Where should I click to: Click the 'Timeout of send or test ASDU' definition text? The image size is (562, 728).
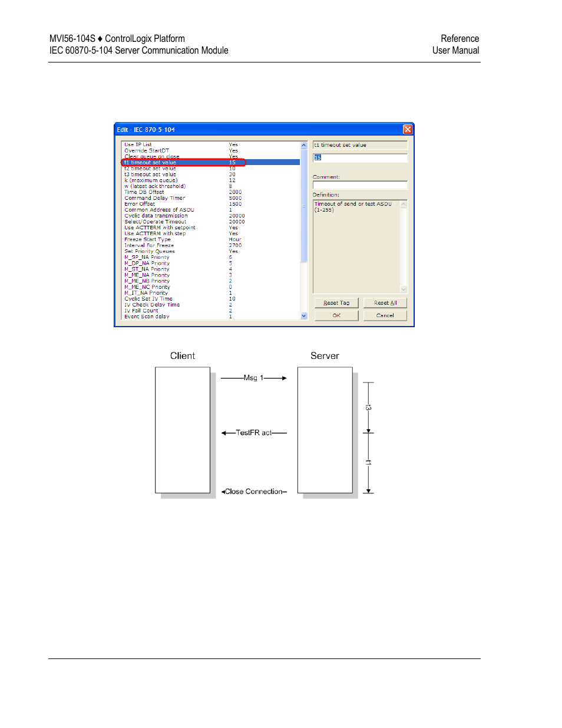(x=353, y=204)
